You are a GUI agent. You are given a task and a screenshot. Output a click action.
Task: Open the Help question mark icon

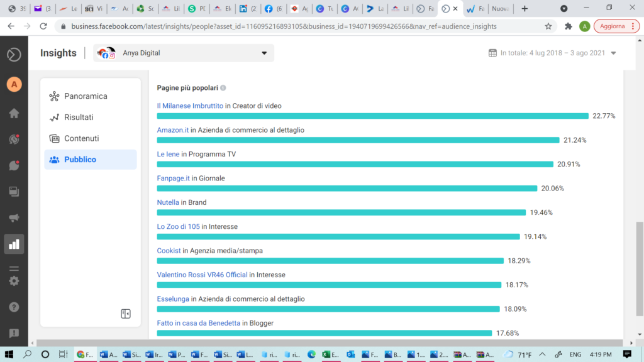pyautogui.click(x=14, y=307)
